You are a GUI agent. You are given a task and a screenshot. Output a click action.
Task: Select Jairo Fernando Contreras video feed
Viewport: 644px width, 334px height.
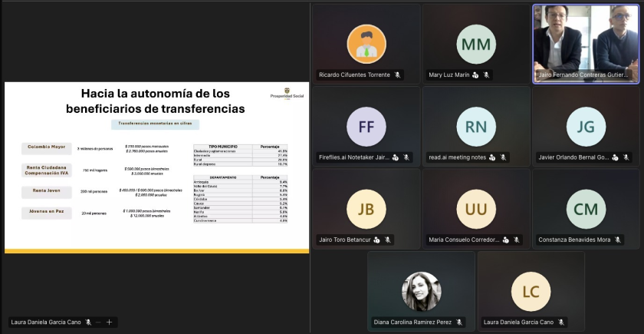(586, 37)
